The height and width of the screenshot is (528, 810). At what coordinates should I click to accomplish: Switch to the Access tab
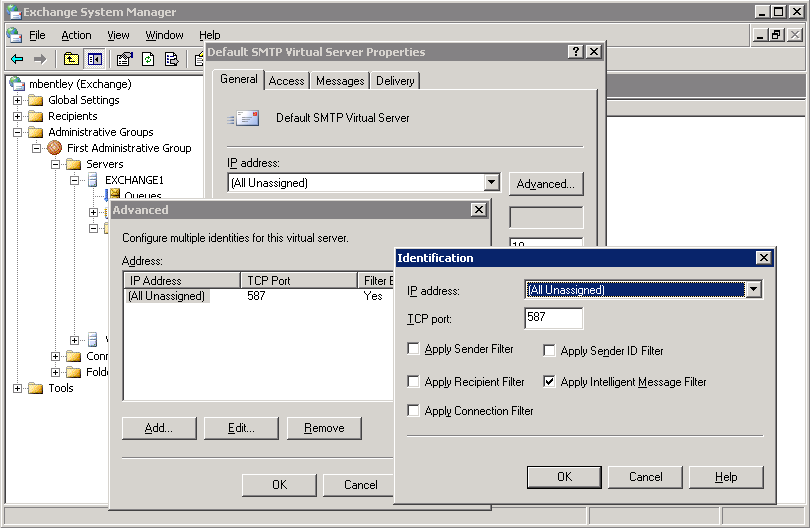287,81
